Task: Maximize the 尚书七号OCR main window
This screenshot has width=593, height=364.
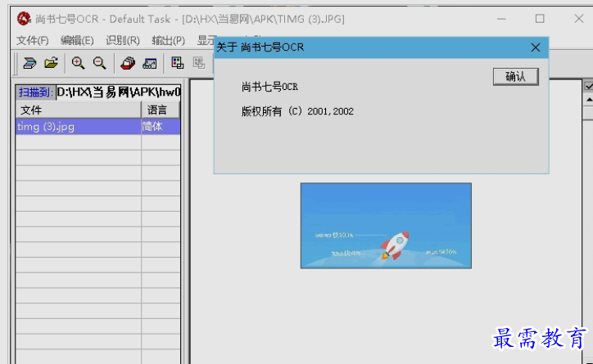Action: (540, 19)
